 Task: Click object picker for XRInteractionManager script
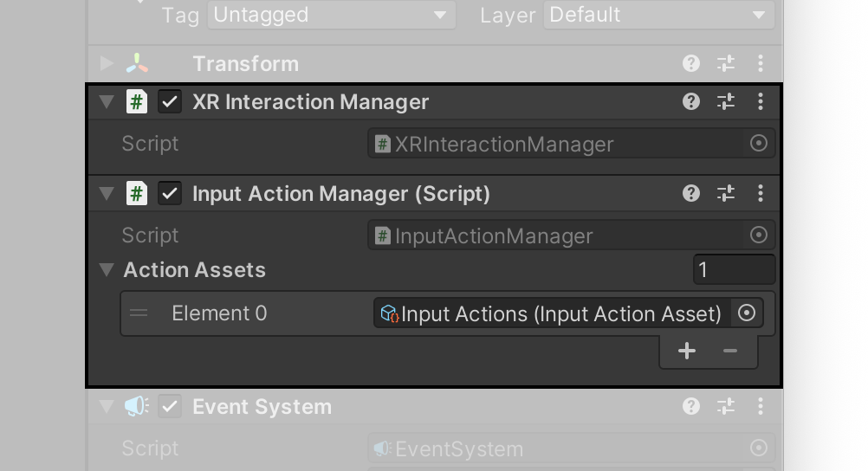click(x=758, y=144)
